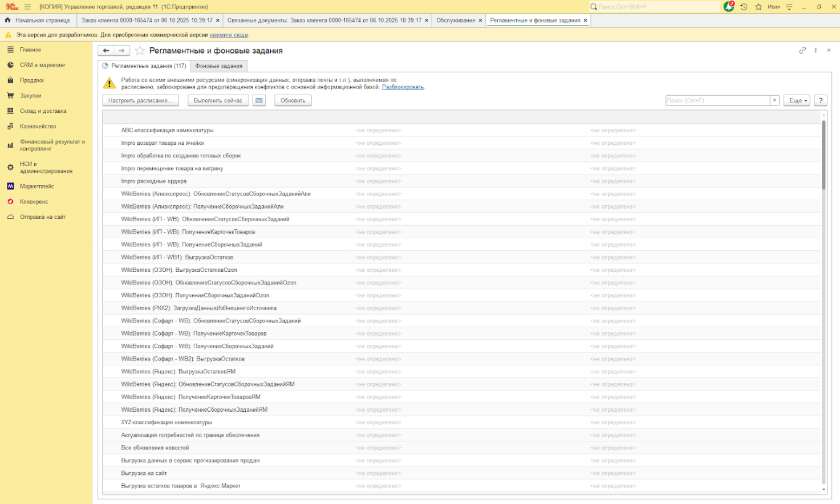This screenshot has width=840, height=504.
Task: Open the hamburger main menu icon
Action: [27, 7]
